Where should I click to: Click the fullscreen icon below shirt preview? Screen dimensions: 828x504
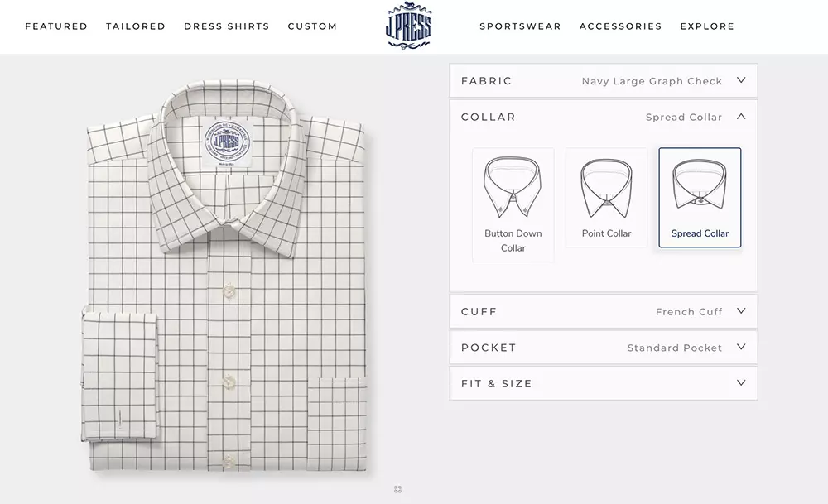point(397,490)
